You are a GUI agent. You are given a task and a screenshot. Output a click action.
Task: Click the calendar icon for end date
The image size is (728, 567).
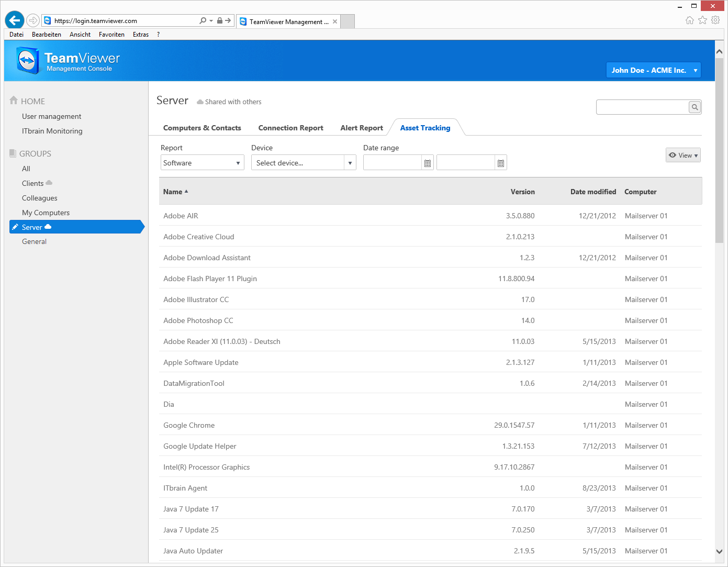[500, 162]
